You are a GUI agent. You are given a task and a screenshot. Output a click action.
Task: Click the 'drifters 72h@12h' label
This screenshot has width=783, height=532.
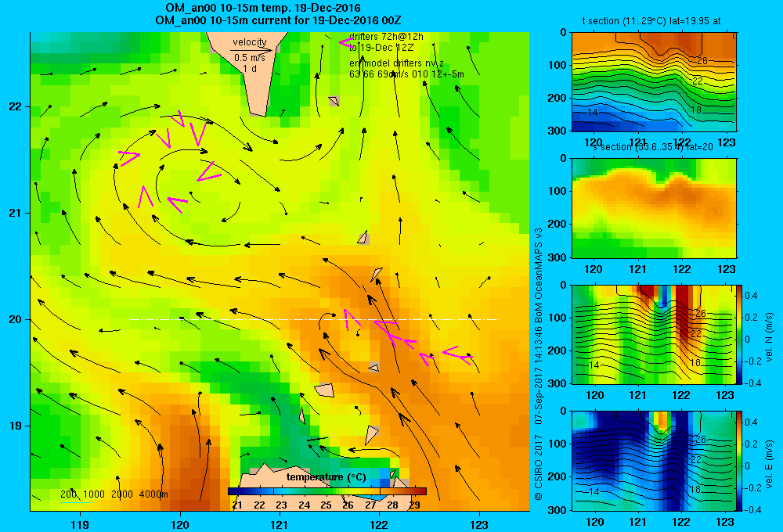point(386,37)
